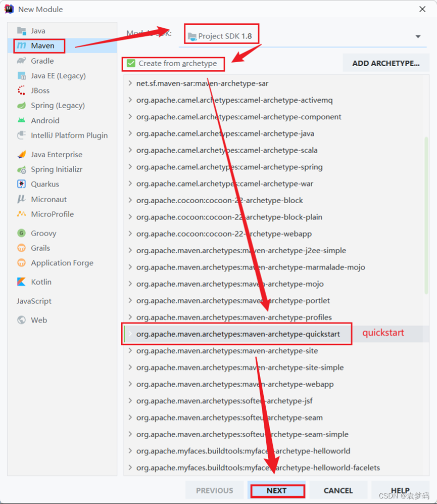Select myfaces-archetype-helloworld-facelets row
This screenshot has height=504, width=437.
[277, 468]
